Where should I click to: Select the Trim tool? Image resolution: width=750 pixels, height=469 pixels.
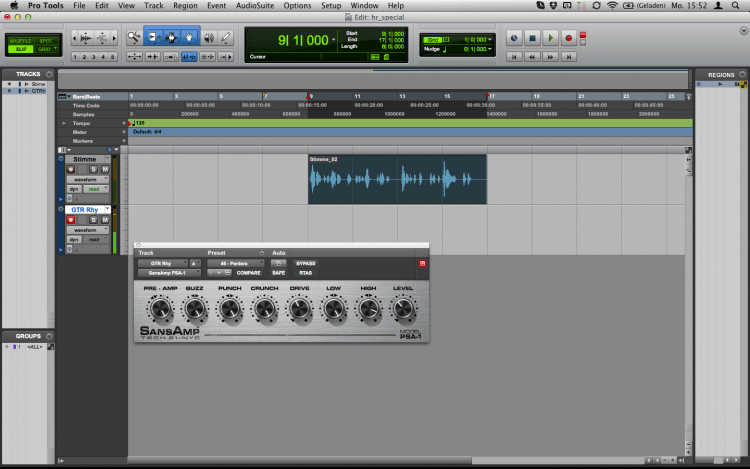point(153,37)
